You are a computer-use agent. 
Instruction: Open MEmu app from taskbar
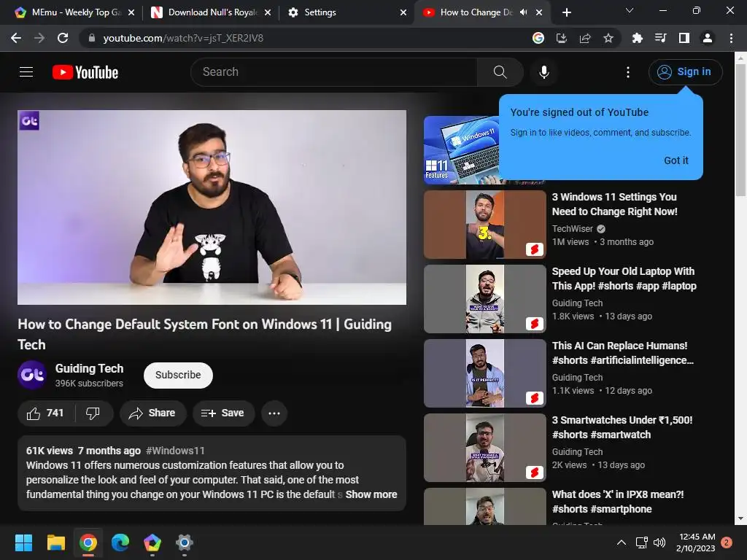pos(152,542)
